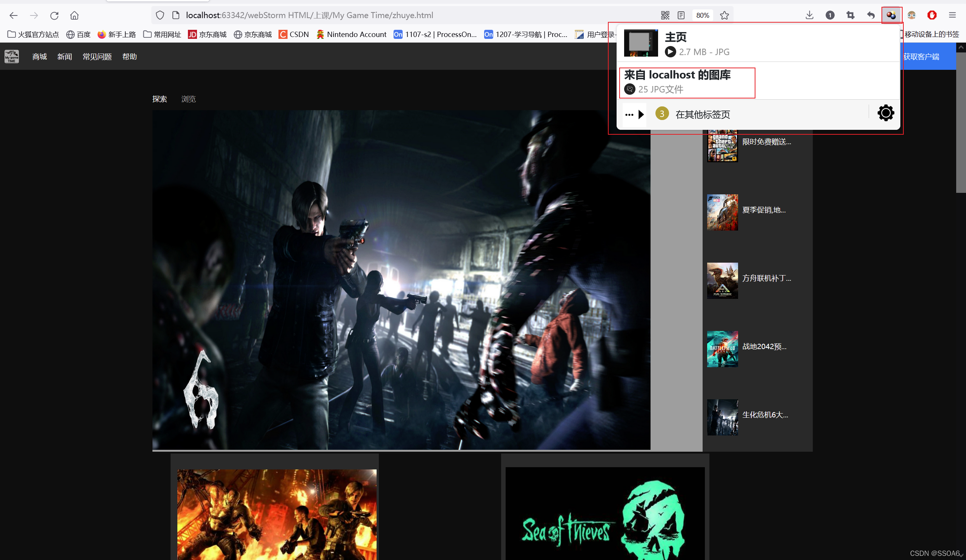The height and width of the screenshot is (560, 966).
Task: Open the extension settings gear icon
Action: [886, 113]
